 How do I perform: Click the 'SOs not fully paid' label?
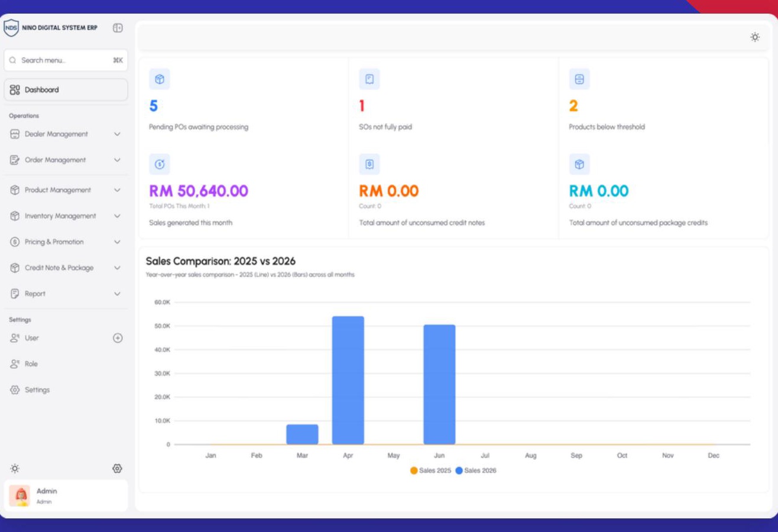[x=385, y=127]
